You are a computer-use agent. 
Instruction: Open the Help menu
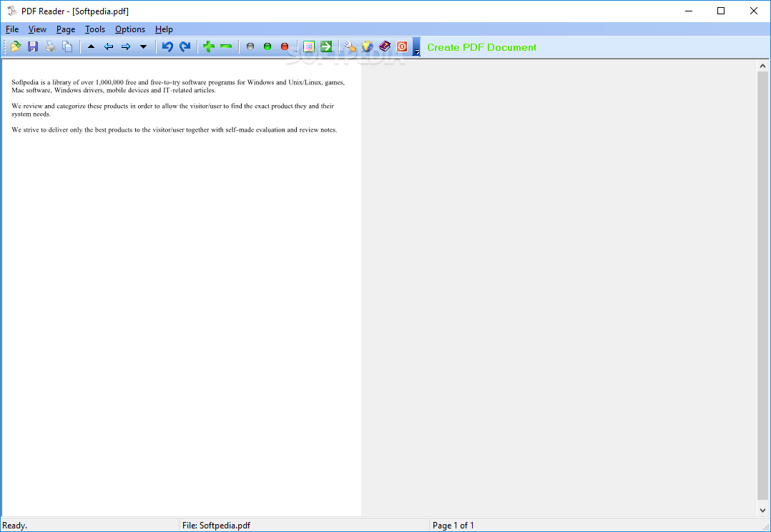coord(164,29)
